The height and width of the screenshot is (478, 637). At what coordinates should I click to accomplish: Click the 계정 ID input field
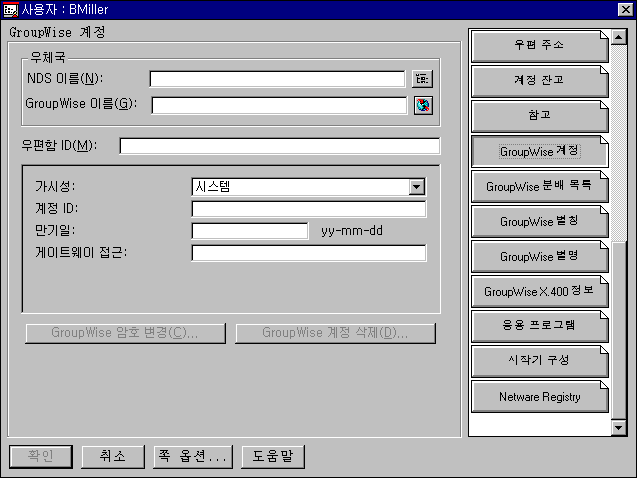(309, 209)
